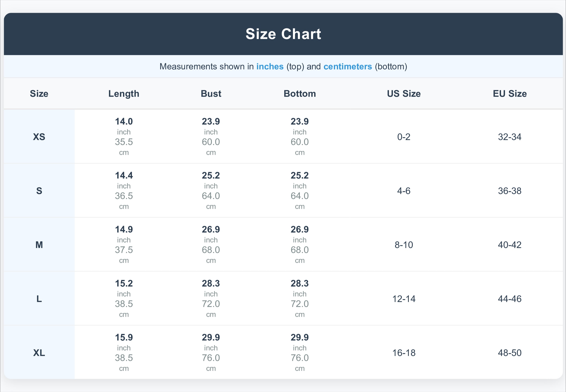Click L bottom value 28.3
Screen dimensions: 566x392
pyautogui.click(x=299, y=283)
